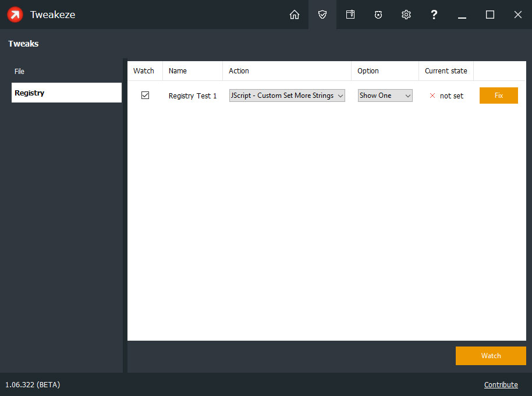Image resolution: width=532 pixels, height=396 pixels.
Task: Click the orange Watch button below the list
Action: click(491, 356)
